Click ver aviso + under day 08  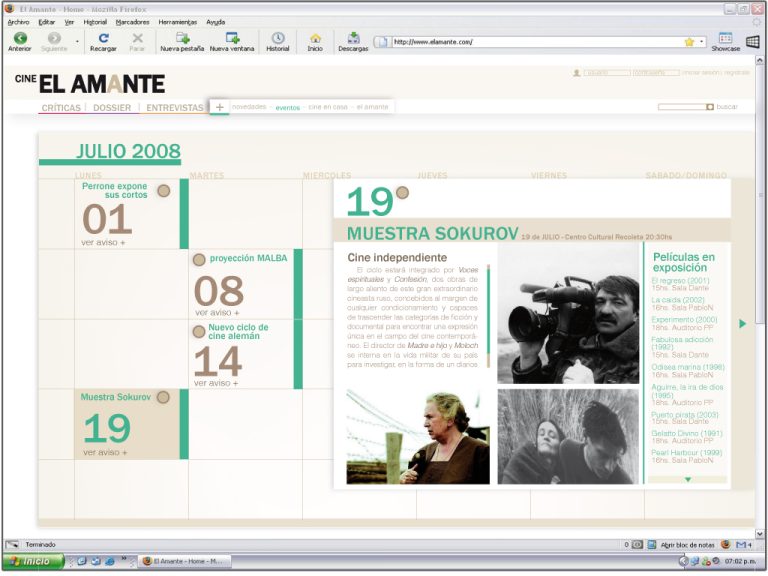pyautogui.click(x=217, y=312)
